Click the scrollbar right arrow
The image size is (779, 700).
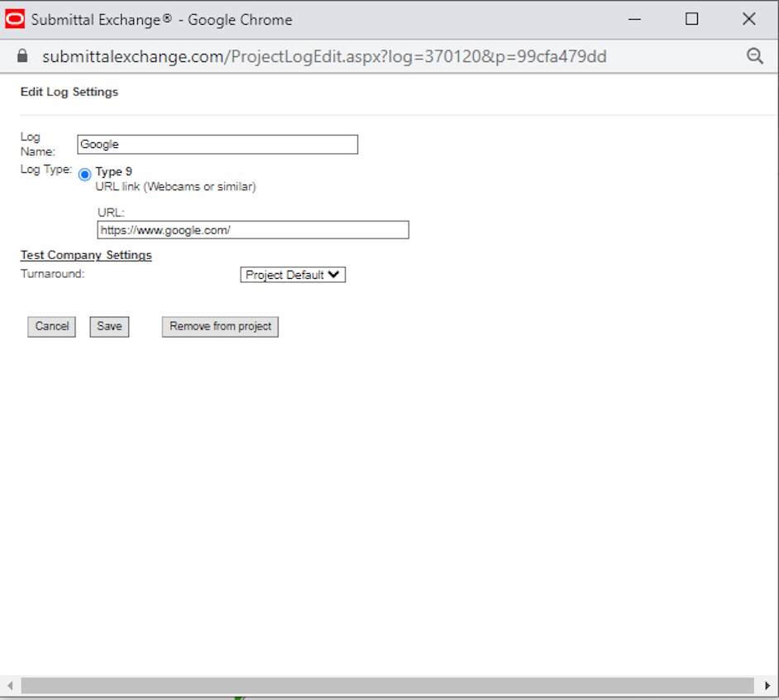(x=767, y=686)
